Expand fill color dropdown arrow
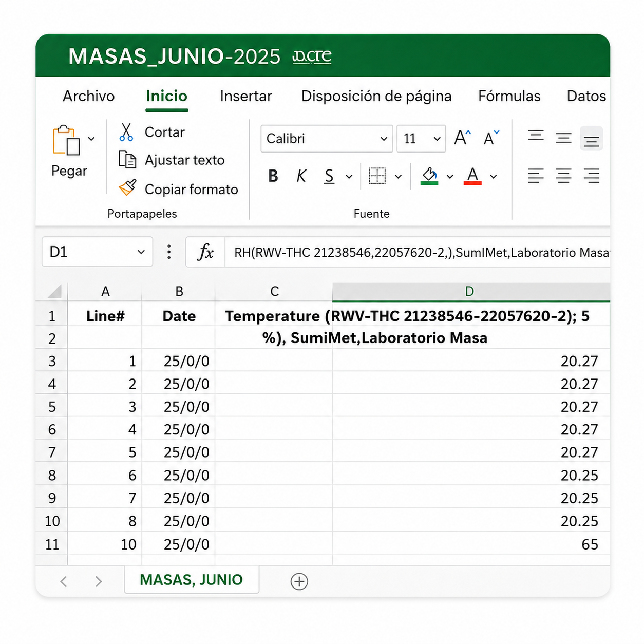 coord(450,177)
